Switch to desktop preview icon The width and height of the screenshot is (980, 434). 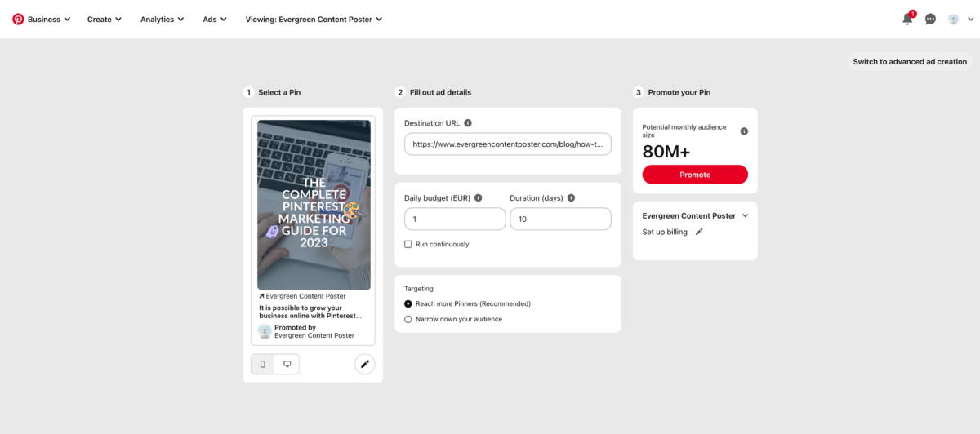[287, 364]
